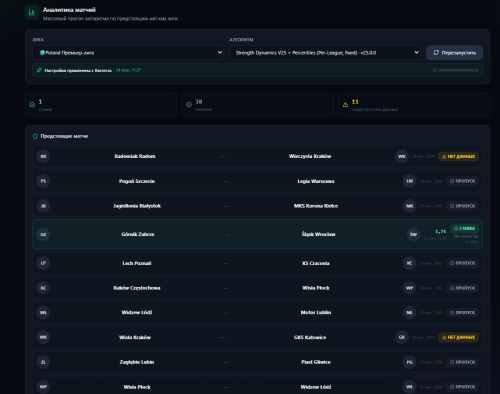The height and width of the screenshot is (394, 500).
Task: Click the GK avatar of GKS Katowice
Action: [x=402, y=337]
